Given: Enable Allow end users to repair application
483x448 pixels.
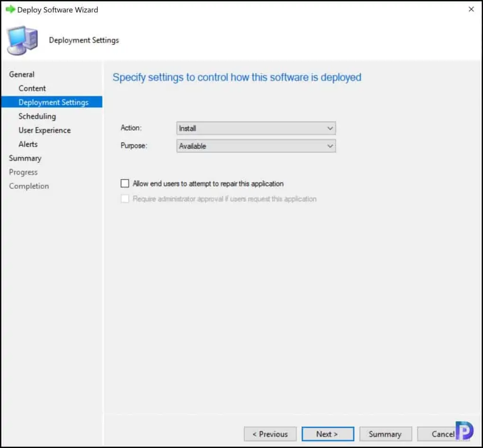Looking at the screenshot, I should 125,183.
